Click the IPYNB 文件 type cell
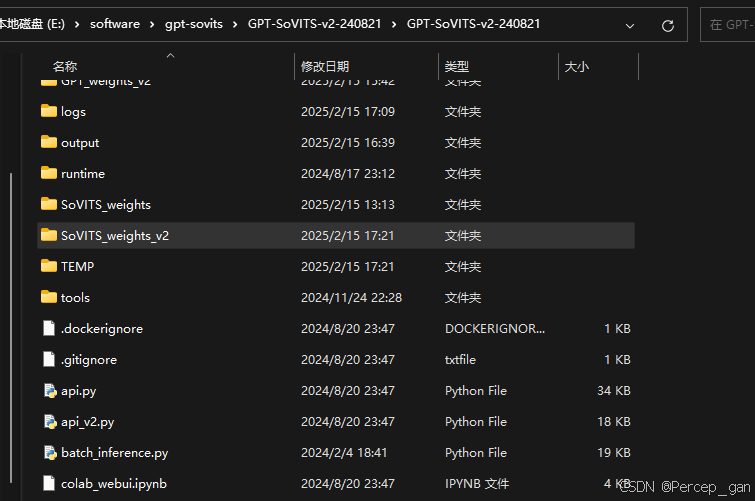Screen dimensions: 755x501 (477, 484)
